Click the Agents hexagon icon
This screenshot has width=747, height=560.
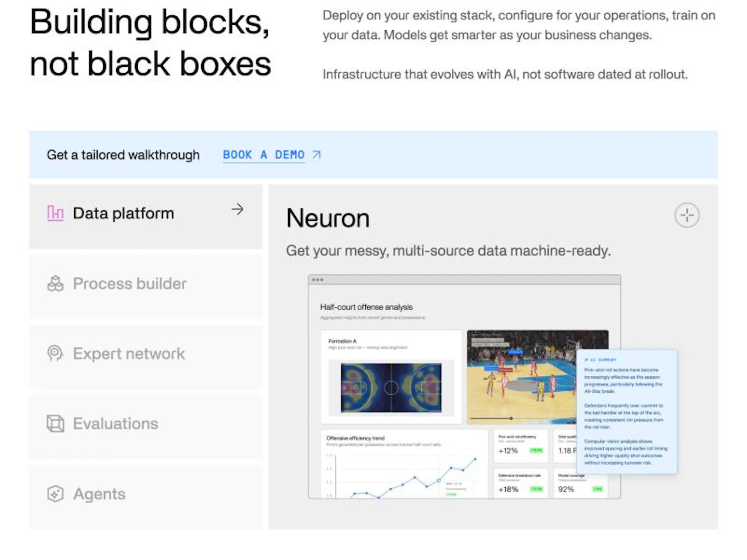(x=55, y=494)
